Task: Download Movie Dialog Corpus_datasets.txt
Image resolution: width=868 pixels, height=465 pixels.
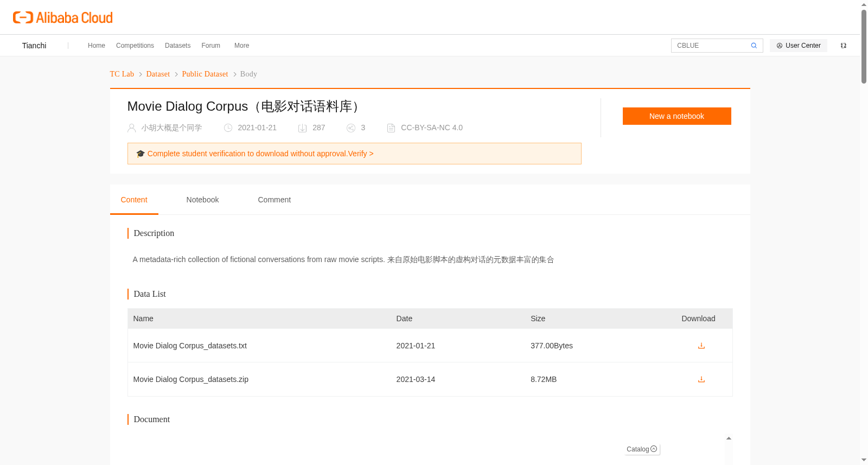Action: [x=701, y=346]
